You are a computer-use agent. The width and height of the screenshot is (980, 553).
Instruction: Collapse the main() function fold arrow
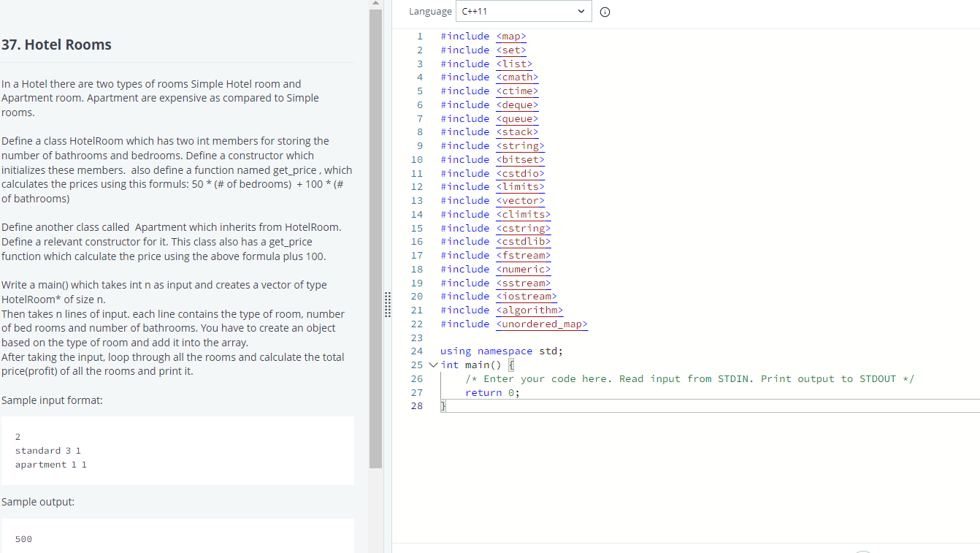434,365
